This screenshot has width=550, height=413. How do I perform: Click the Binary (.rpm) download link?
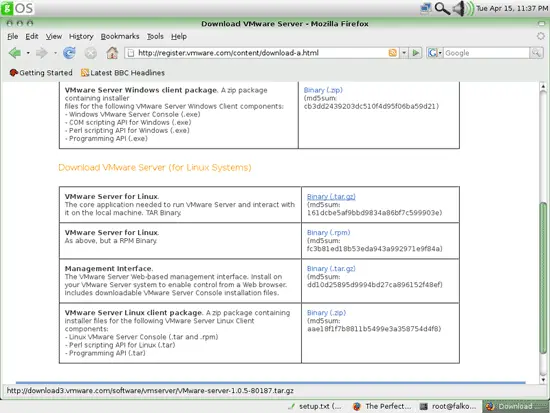coord(328,233)
